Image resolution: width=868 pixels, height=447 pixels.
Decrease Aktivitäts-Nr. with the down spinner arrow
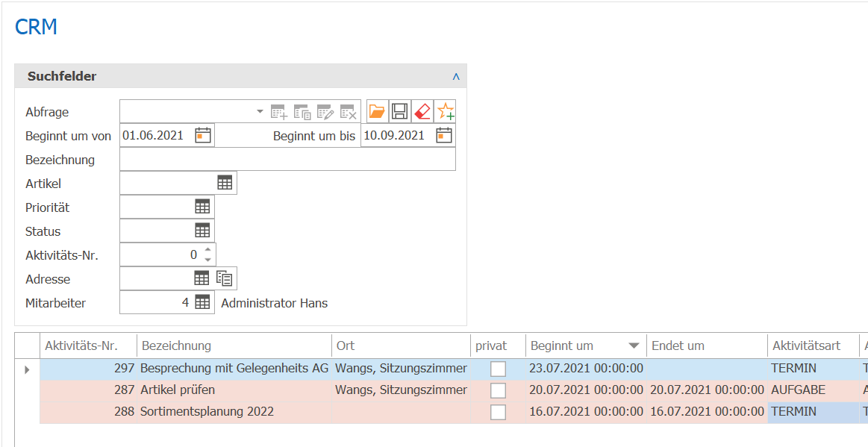(208, 260)
